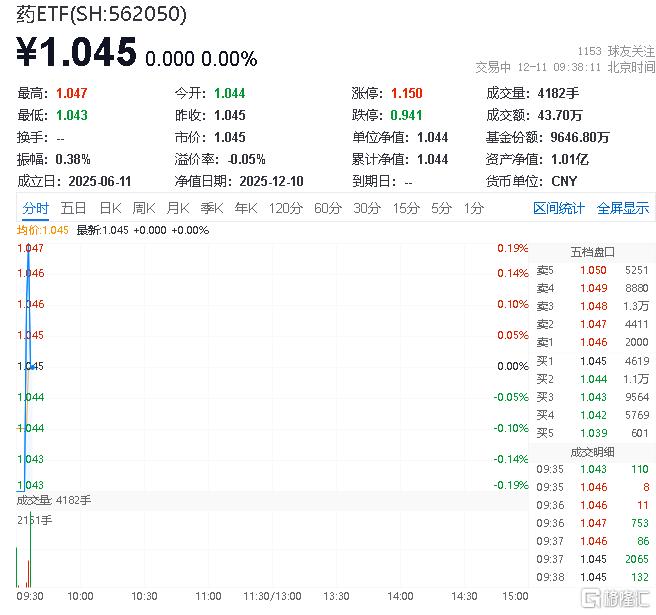Open the 月K chart tab
The height and width of the screenshot is (615, 656).
click(x=178, y=208)
